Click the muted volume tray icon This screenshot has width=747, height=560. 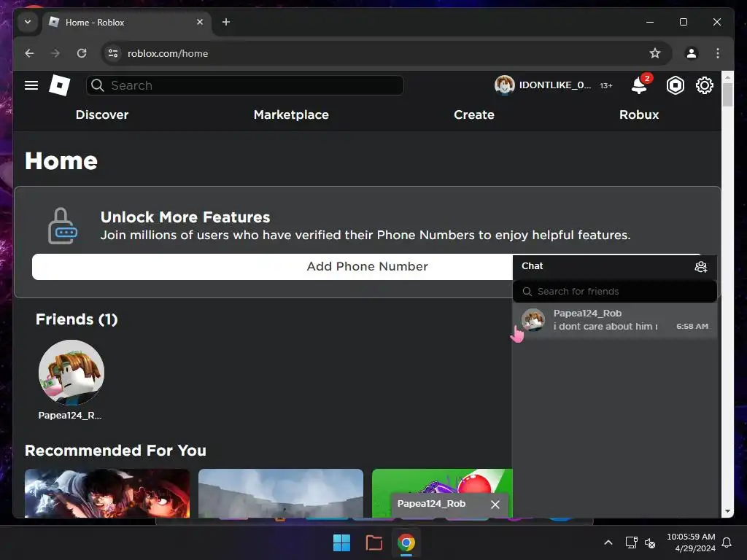point(650,542)
